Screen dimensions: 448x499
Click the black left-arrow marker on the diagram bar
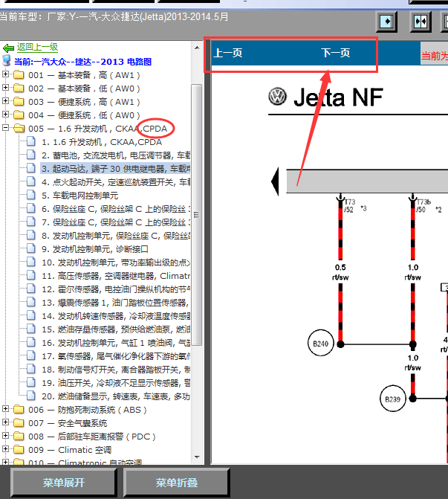tap(275, 181)
